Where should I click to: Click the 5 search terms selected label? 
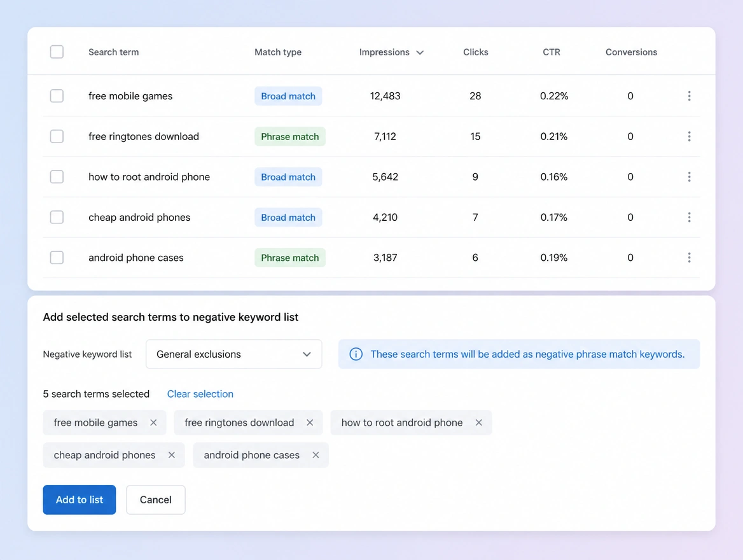click(96, 394)
